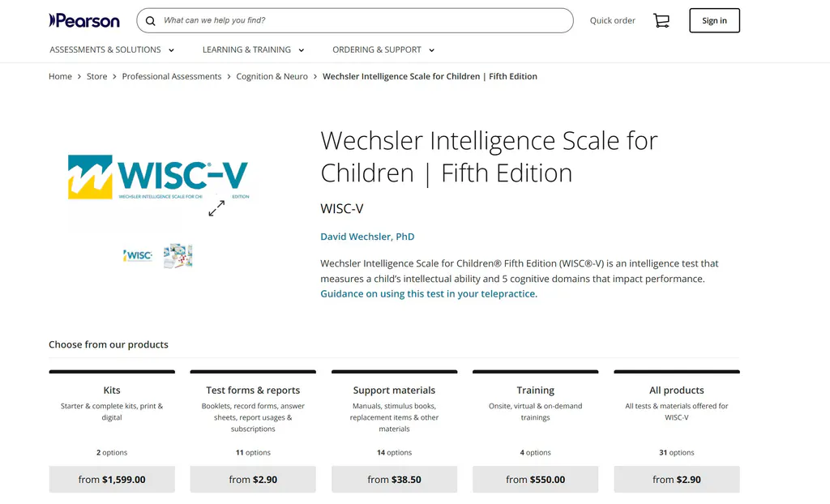Open Professional Assessments breadcrumb
The image size is (830, 504).
click(x=172, y=76)
